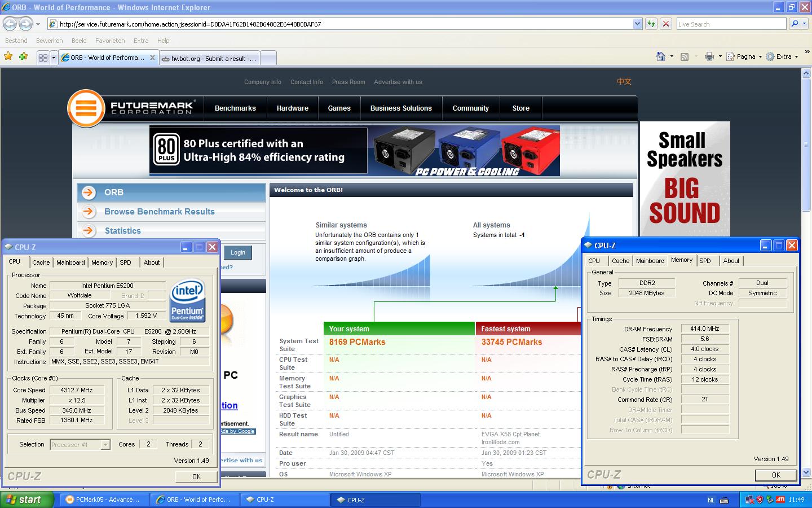The image size is (812, 508).
Task: Click the arrow icon beside Statistics
Action: pos(89,231)
